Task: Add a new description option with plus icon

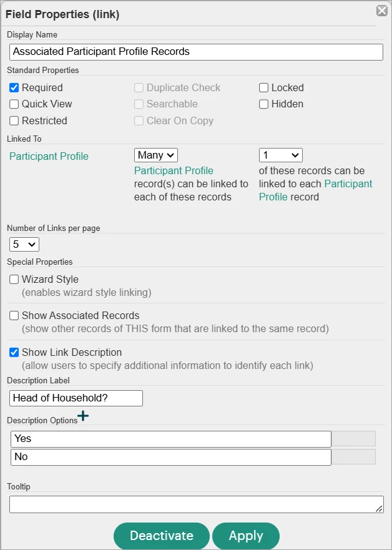Action: 83,416
